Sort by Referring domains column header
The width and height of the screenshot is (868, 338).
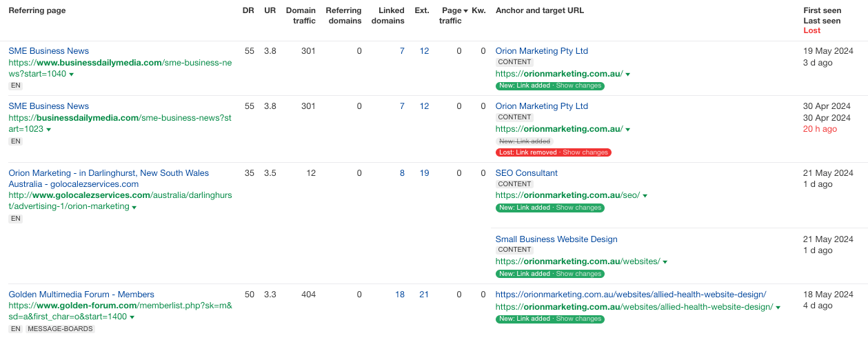pyautogui.click(x=343, y=16)
